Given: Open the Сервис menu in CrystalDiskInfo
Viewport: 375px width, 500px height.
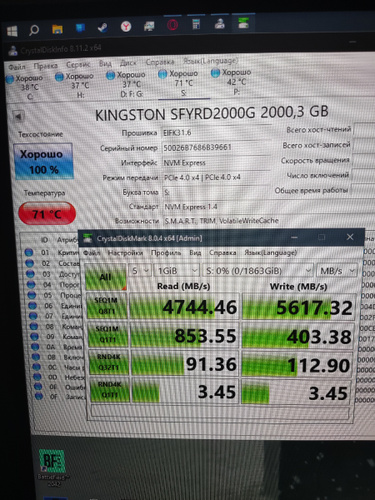Looking at the screenshot, I should pos(78,64).
